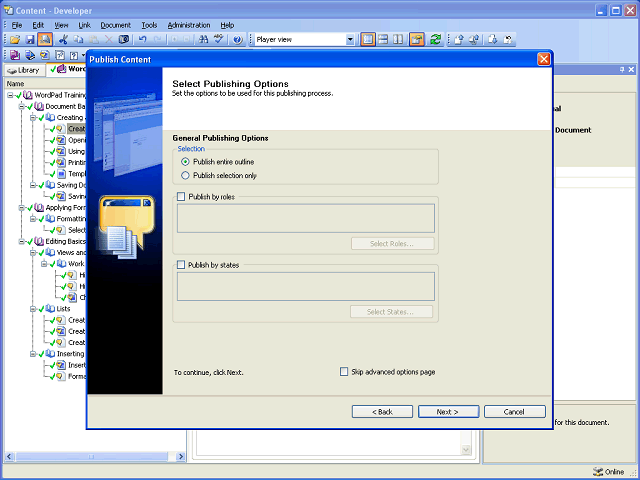
Task: Open the Administration menu
Action: tap(189, 25)
